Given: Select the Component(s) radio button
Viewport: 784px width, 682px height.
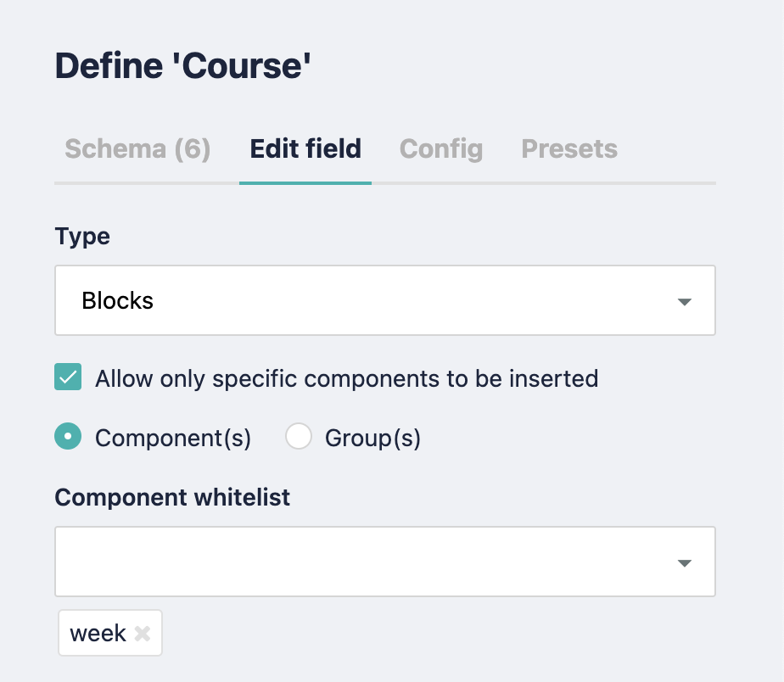Looking at the screenshot, I should [67, 436].
